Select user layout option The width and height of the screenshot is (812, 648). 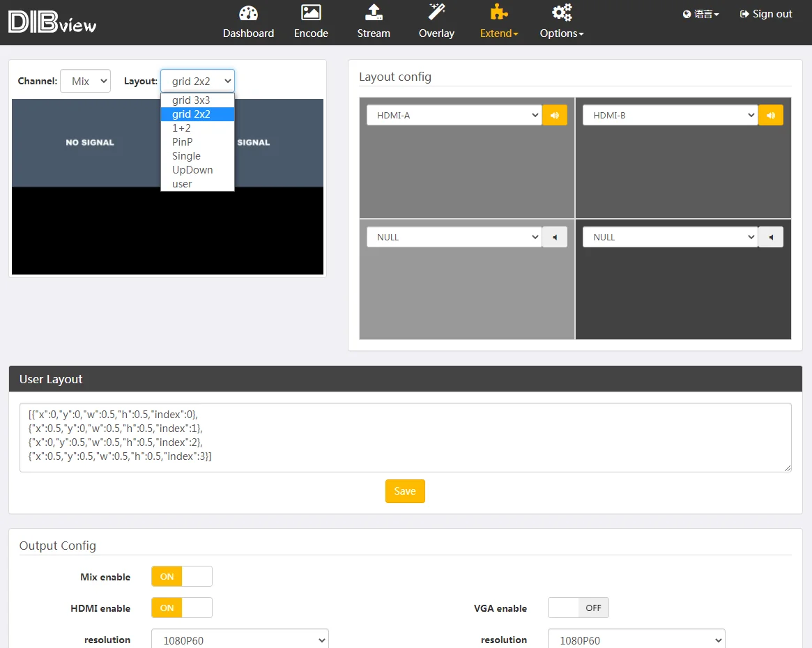197,184
